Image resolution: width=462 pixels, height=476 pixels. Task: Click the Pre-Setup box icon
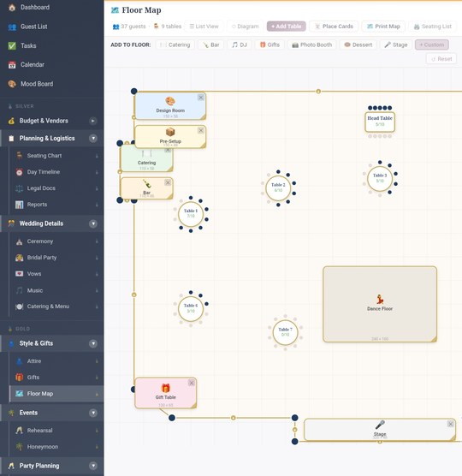coord(170,132)
